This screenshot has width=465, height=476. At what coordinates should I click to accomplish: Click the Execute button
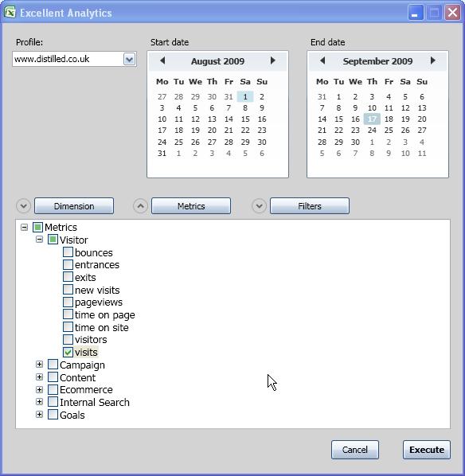[x=427, y=450]
